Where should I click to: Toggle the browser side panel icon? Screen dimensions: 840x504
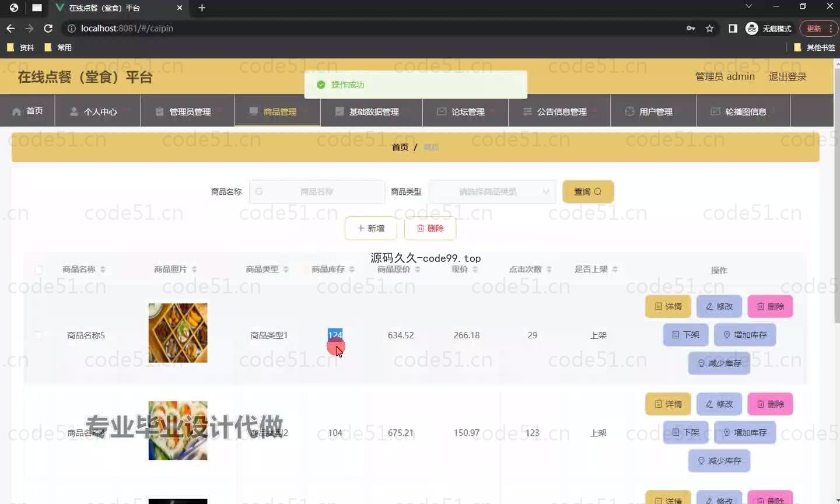[733, 28]
